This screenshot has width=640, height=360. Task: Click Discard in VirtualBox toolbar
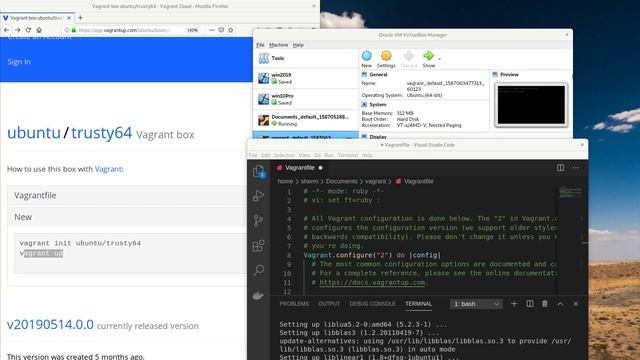[409, 59]
